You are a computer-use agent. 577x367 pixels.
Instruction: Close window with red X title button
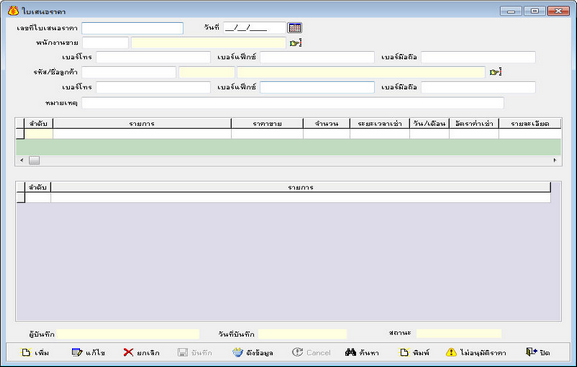pos(558,11)
